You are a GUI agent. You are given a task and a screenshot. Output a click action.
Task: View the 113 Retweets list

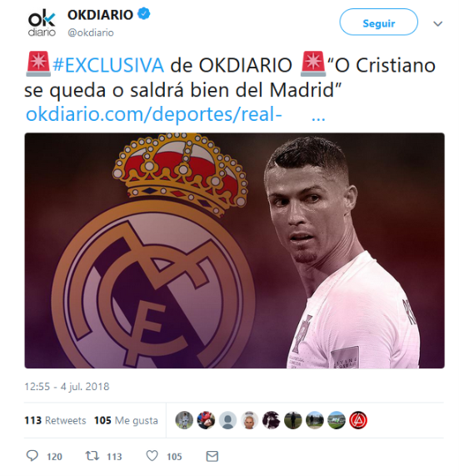tap(55, 420)
